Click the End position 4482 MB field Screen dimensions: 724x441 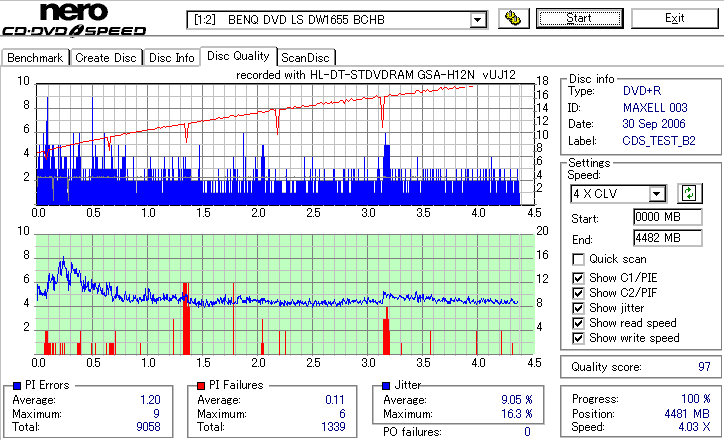click(668, 238)
